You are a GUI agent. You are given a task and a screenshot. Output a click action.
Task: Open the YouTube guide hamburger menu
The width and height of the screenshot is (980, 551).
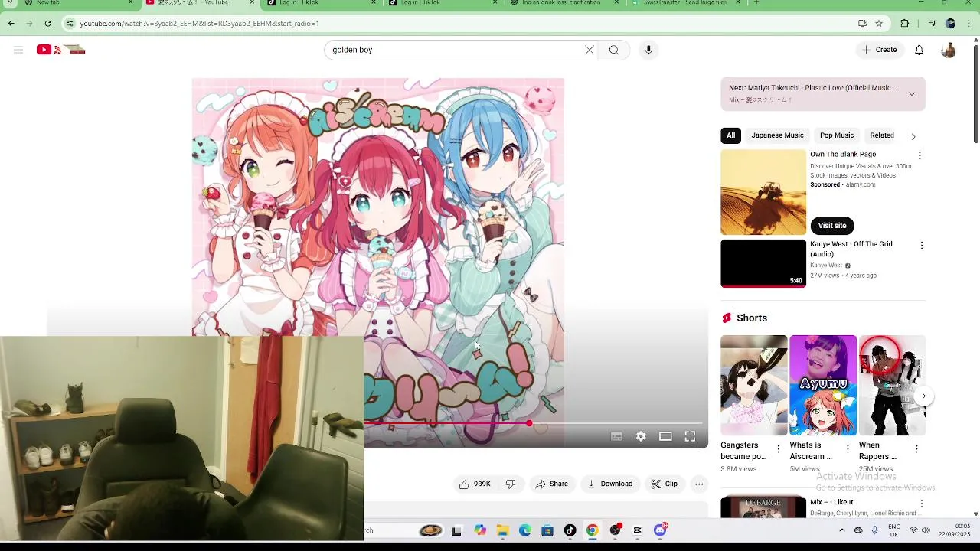[x=18, y=50]
